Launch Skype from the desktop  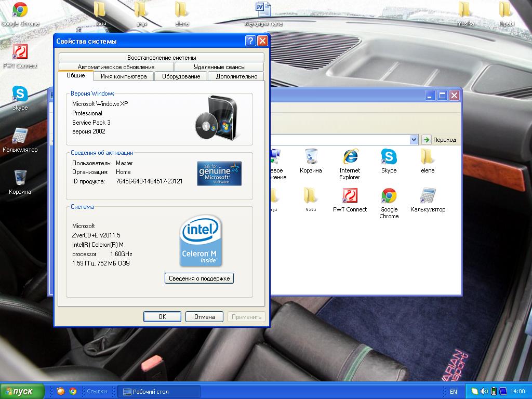20,95
